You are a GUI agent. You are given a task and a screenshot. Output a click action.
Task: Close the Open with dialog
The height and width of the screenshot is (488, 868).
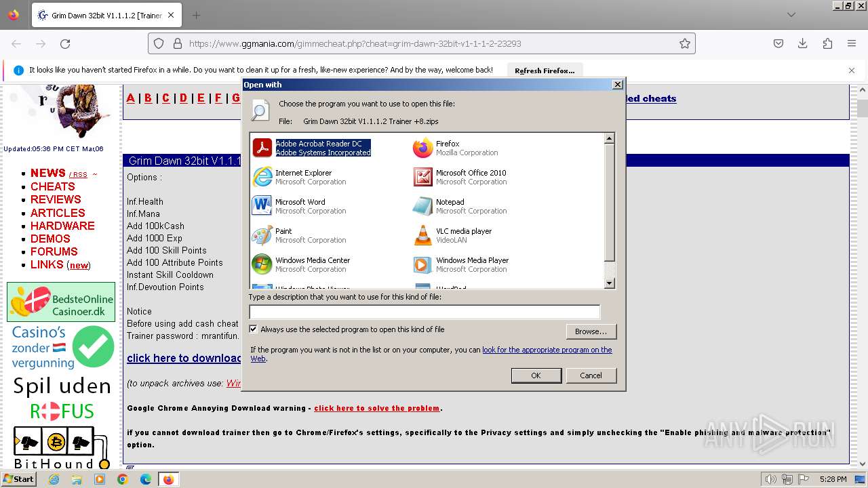pos(617,85)
